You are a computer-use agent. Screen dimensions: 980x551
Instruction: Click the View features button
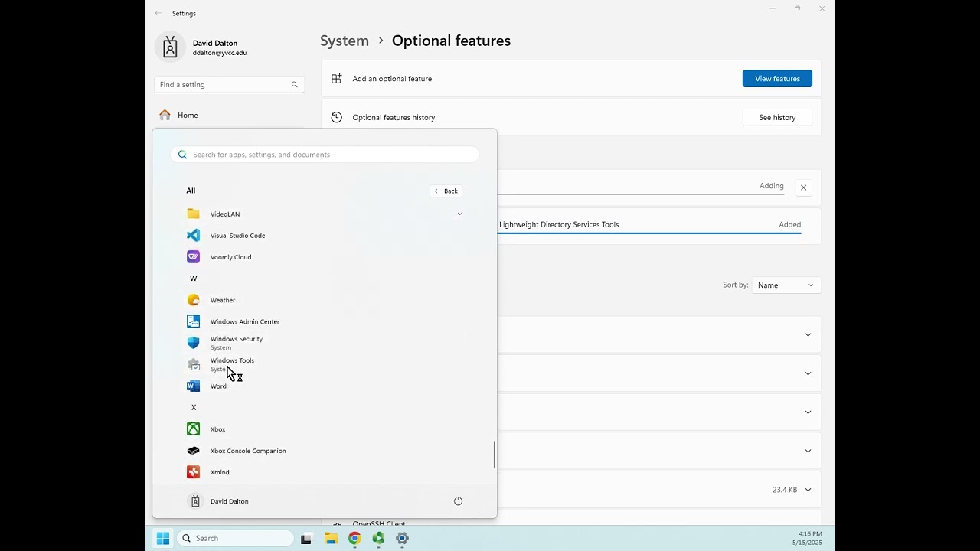point(777,79)
